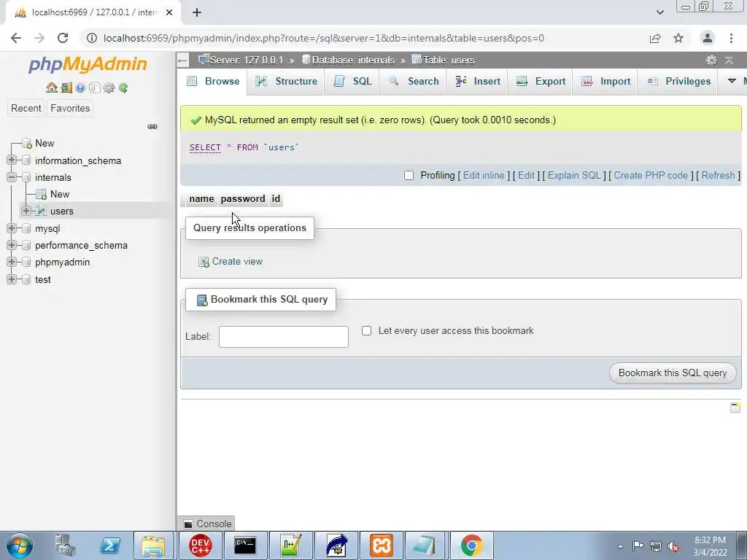Viewport: 747px width, 560px height.
Task: Open Windows Start menu
Action: (19, 545)
